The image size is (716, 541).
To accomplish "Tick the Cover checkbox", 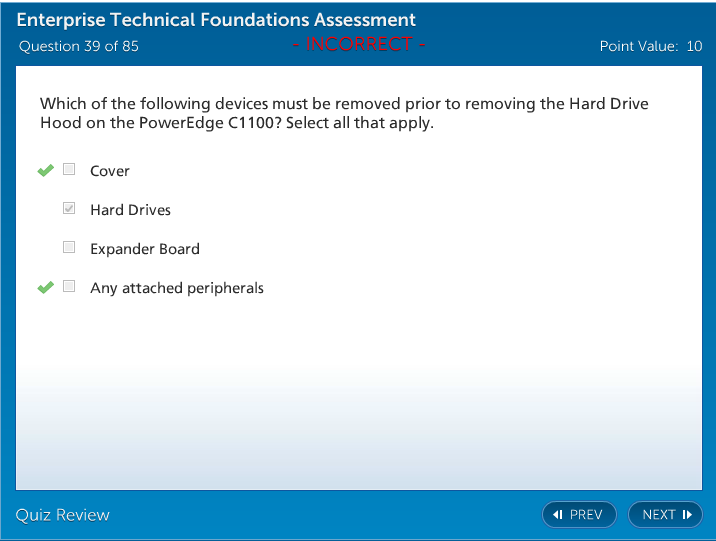I will (x=69, y=170).
